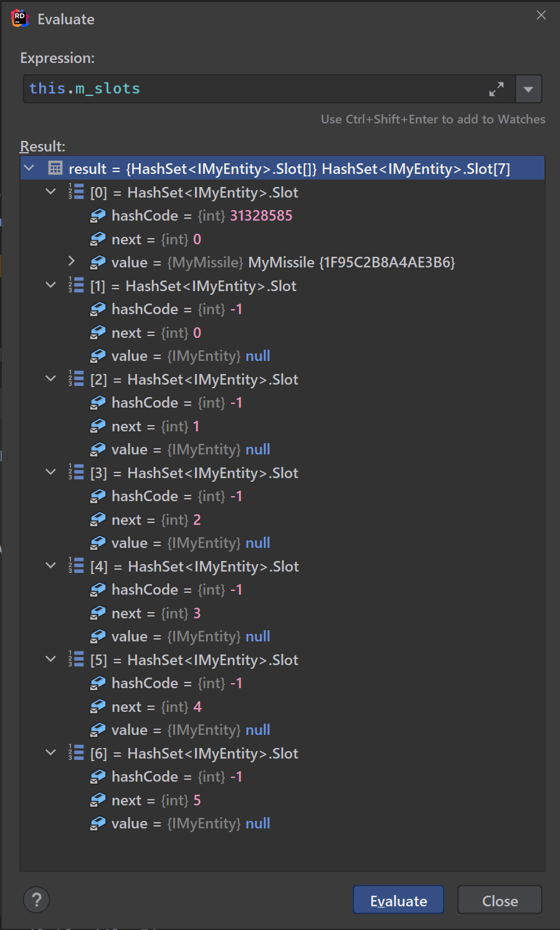Select the next = 3 row
560x930 pixels.
[156, 613]
